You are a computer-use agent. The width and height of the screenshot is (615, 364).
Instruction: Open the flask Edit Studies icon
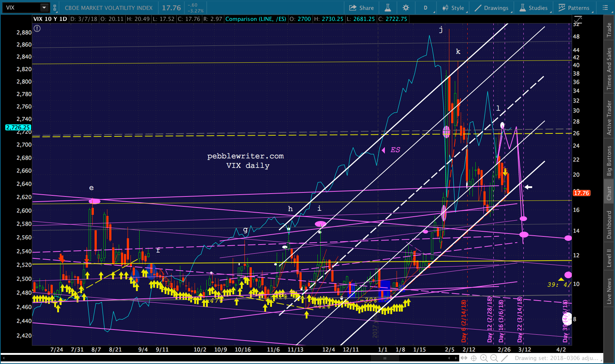(x=387, y=8)
